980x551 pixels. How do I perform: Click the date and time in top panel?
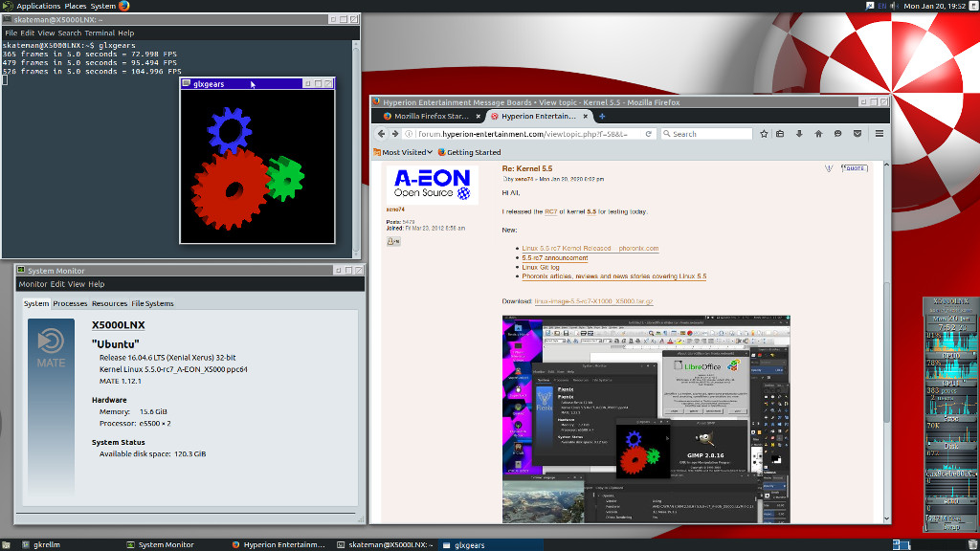tap(934, 6)
